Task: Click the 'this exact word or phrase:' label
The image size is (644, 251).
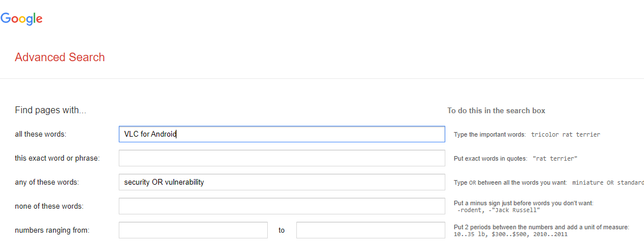Action: click(x=57, y=158)
